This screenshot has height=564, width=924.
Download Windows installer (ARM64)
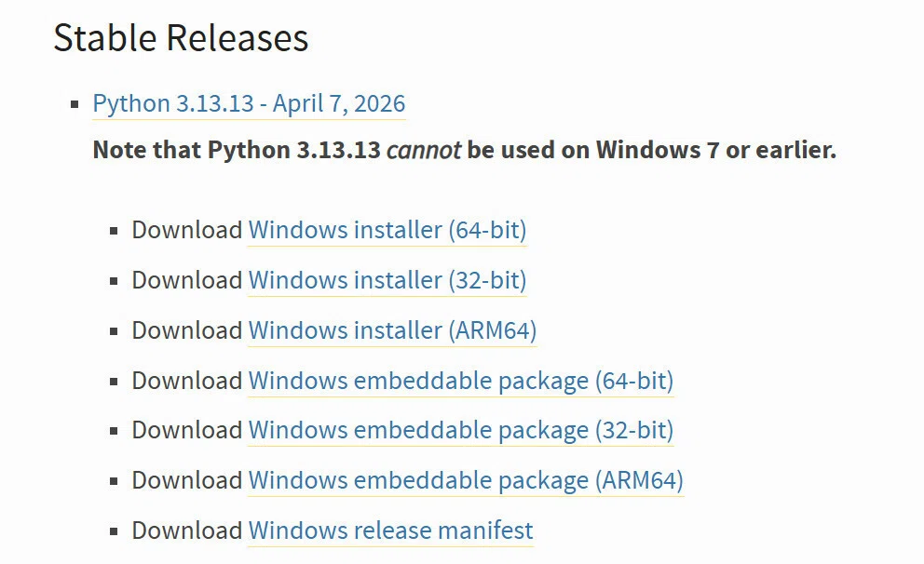[x=392, y=330]
